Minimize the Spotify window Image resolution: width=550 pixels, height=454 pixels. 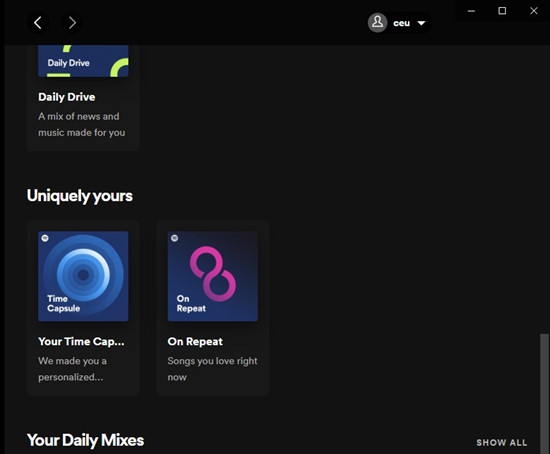(x=471, y=11)
